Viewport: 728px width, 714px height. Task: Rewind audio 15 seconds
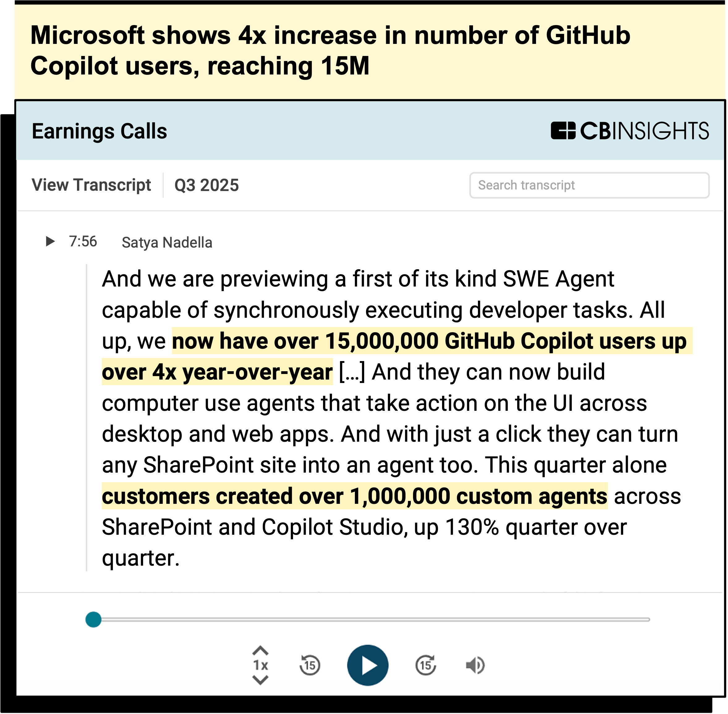[310, 665]
